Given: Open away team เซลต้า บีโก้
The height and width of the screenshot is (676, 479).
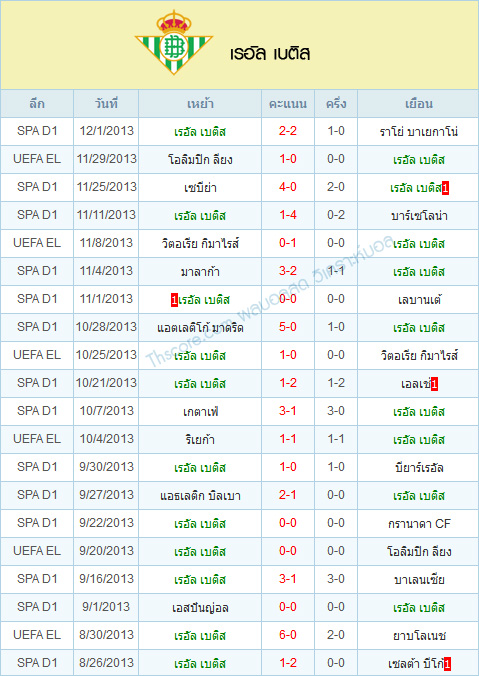Looking at the screenshot, I should [x=416, y=663].
